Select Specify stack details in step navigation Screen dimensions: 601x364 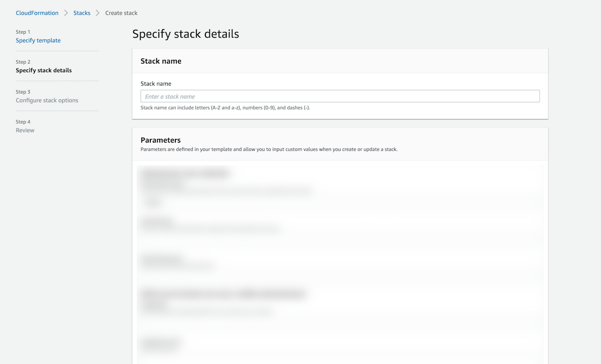[44, 71]
